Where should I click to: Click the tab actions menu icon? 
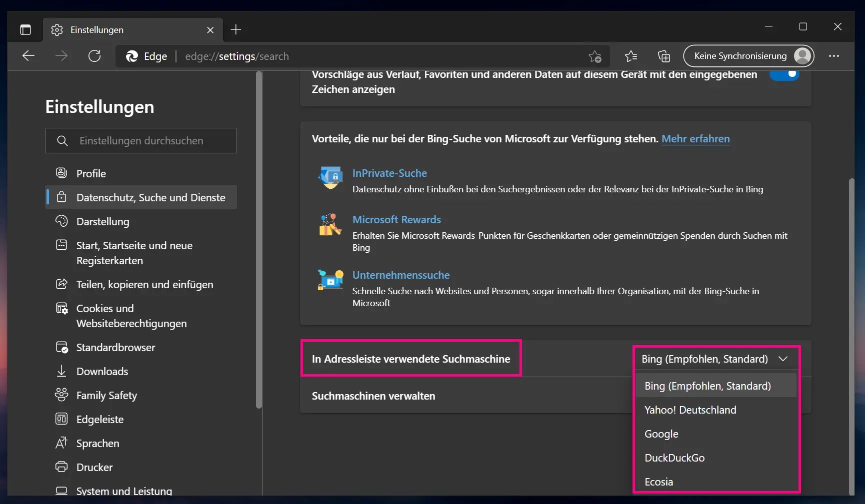point(25,30)
